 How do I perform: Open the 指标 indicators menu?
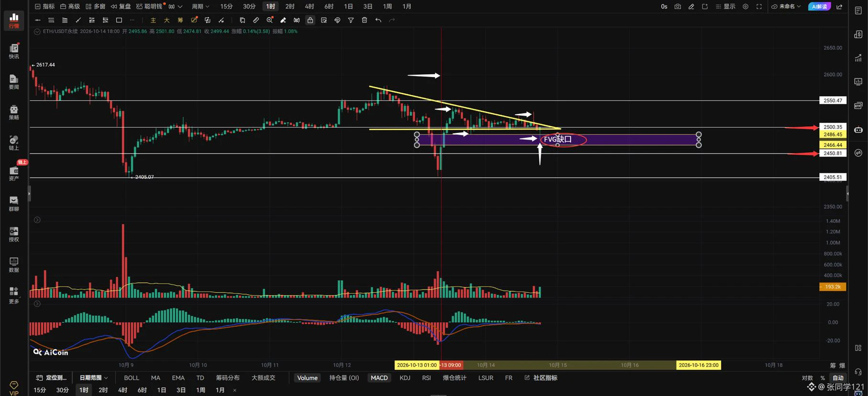click(45, 7)
